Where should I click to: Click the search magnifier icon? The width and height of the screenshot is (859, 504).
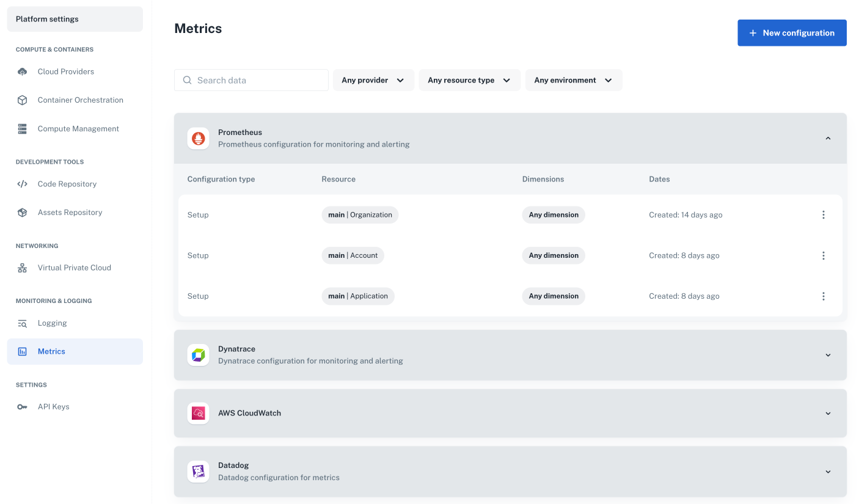point(187,80)
